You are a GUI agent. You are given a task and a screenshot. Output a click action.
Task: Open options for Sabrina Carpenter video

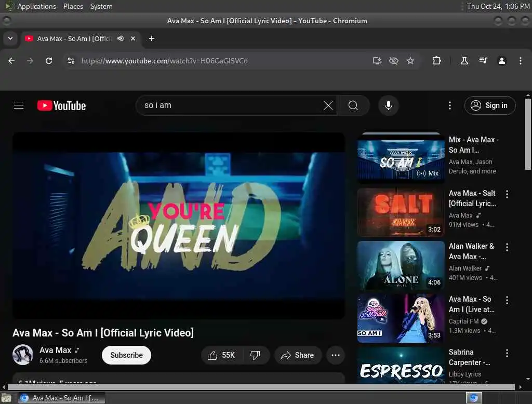[507, 353]
